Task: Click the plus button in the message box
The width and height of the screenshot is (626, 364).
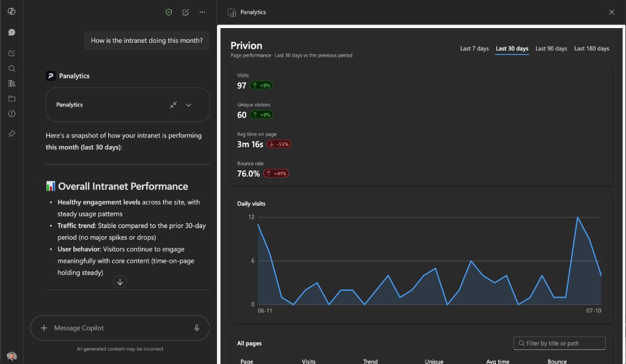Action: click(x=44, y=328)
